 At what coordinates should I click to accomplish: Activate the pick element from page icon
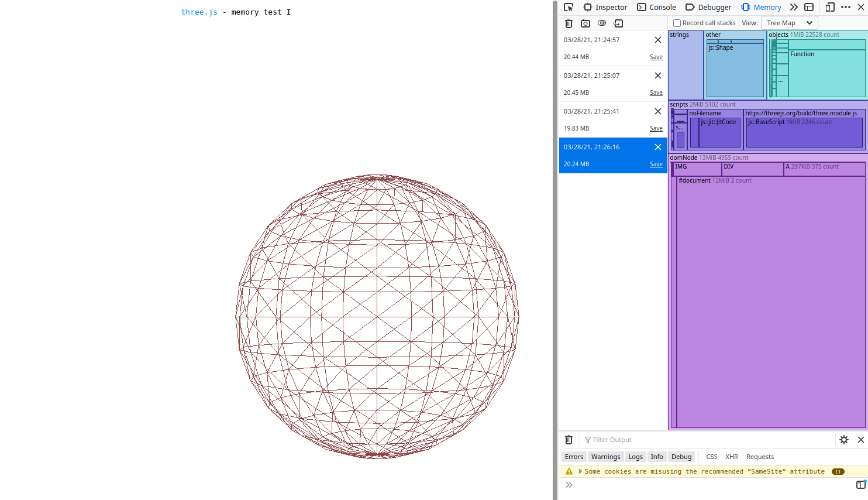point(569,7)
